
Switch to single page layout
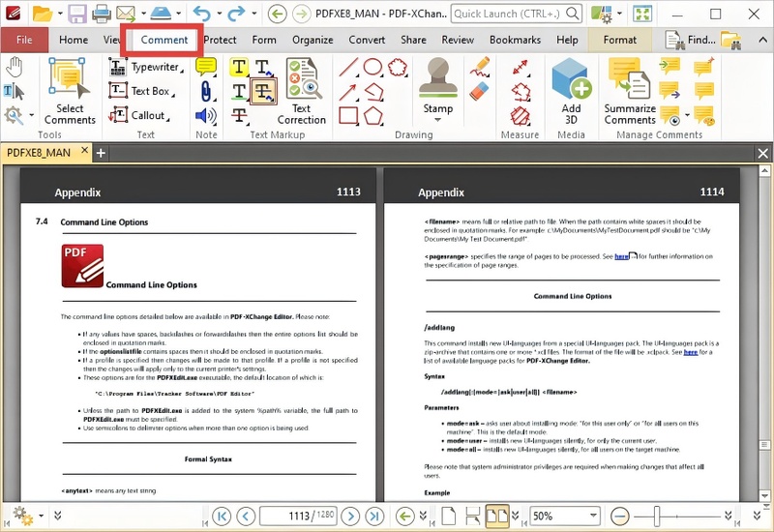(448, 517)
